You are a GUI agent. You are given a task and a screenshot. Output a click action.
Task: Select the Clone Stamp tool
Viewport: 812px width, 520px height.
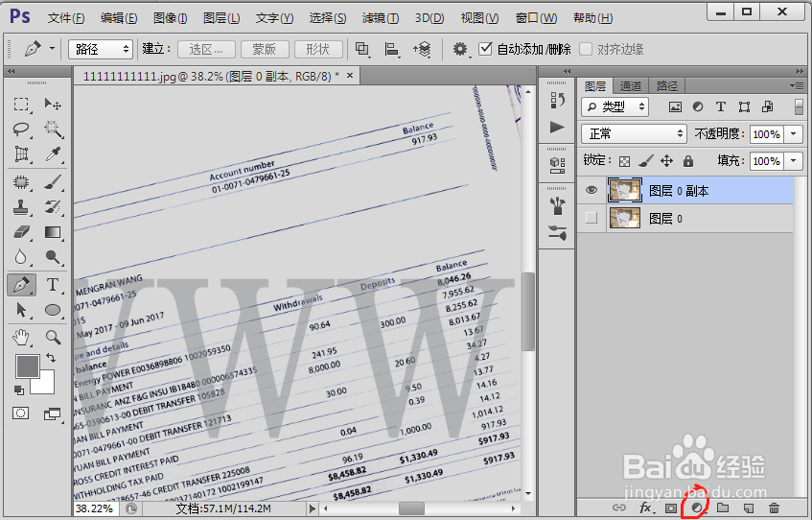point(21,207)
